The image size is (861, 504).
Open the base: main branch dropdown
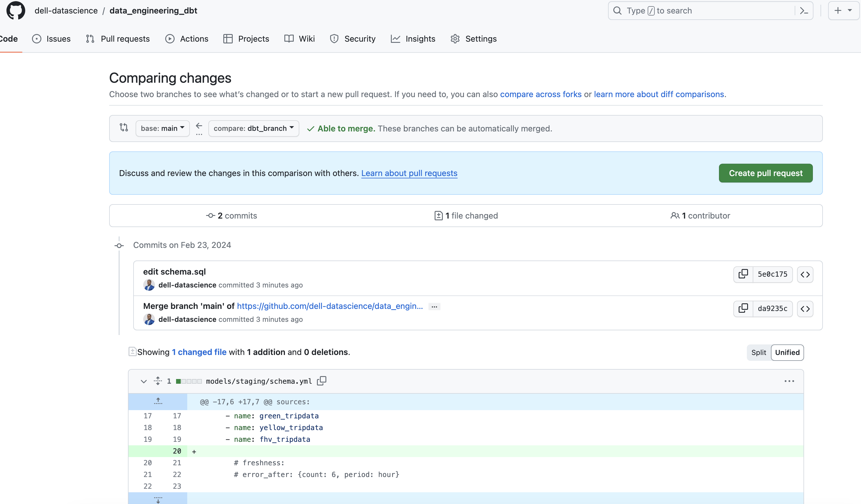pyautogui.click(x=163, y=128)
